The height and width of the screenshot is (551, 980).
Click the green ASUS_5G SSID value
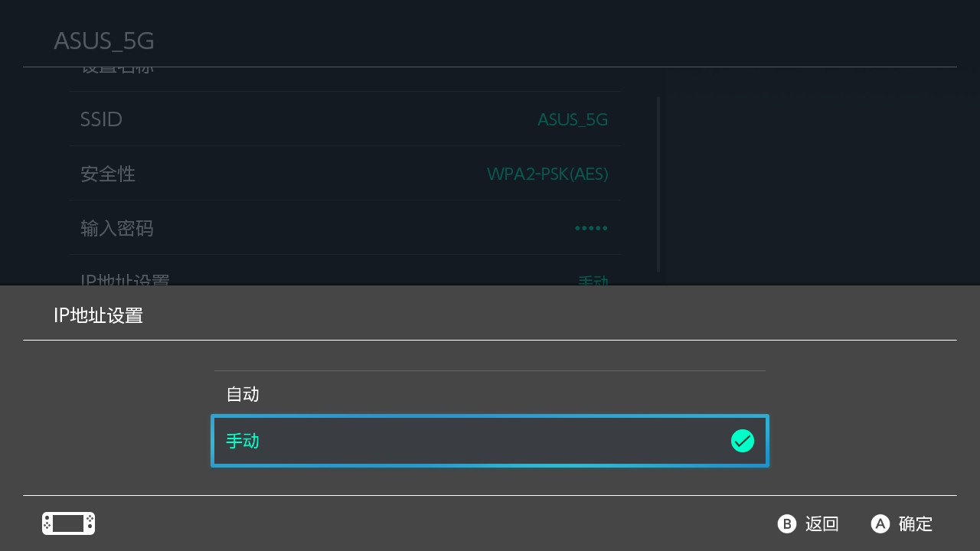pyautogui.click(x=572, y=119)
